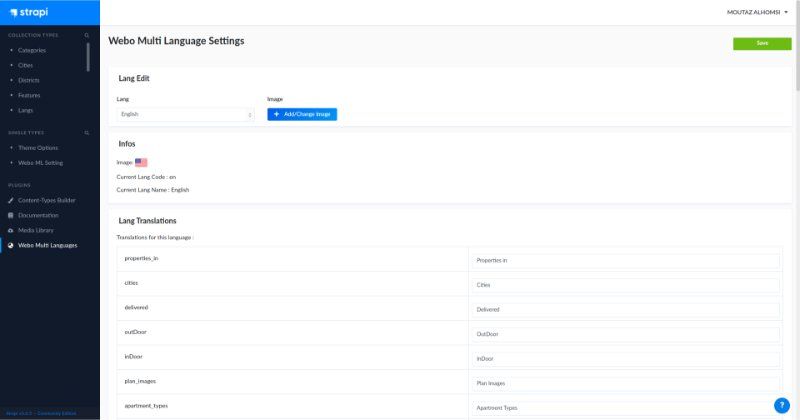Edit the apartment_types translation field
The image size is (800, 420).
(625, 408)
